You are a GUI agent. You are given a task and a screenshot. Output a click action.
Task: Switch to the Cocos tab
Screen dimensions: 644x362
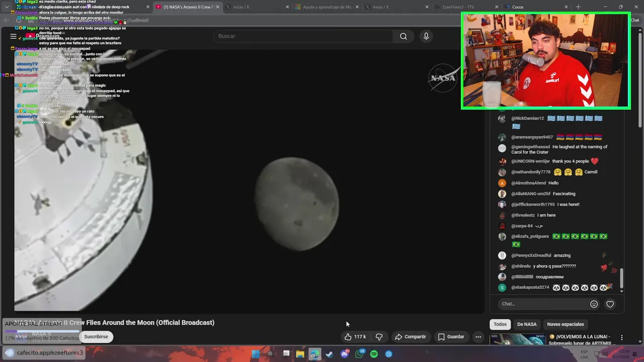click(536, 7)
